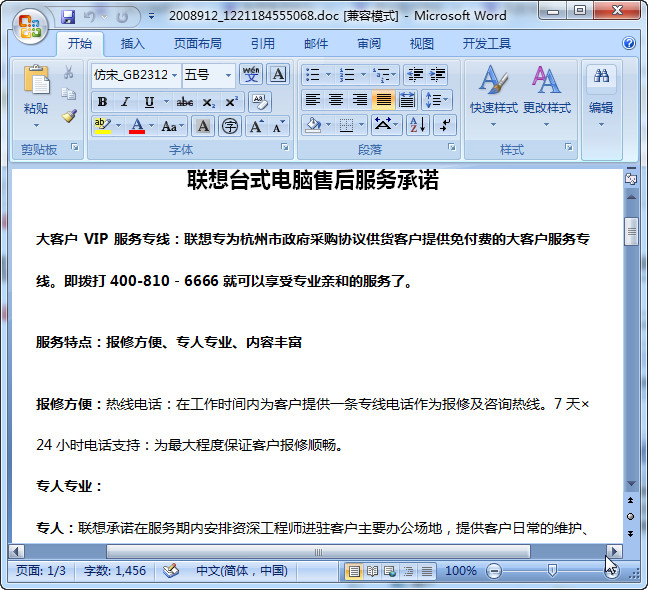This screenshot has width=648, height=590.
Task: Open the 引用 references tab
Action: [263, 43]
